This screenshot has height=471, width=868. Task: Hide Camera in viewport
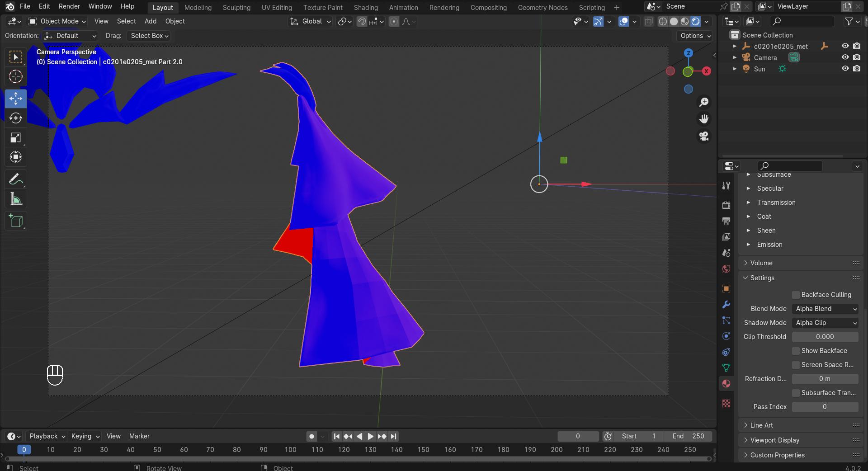tap(845, 57)
